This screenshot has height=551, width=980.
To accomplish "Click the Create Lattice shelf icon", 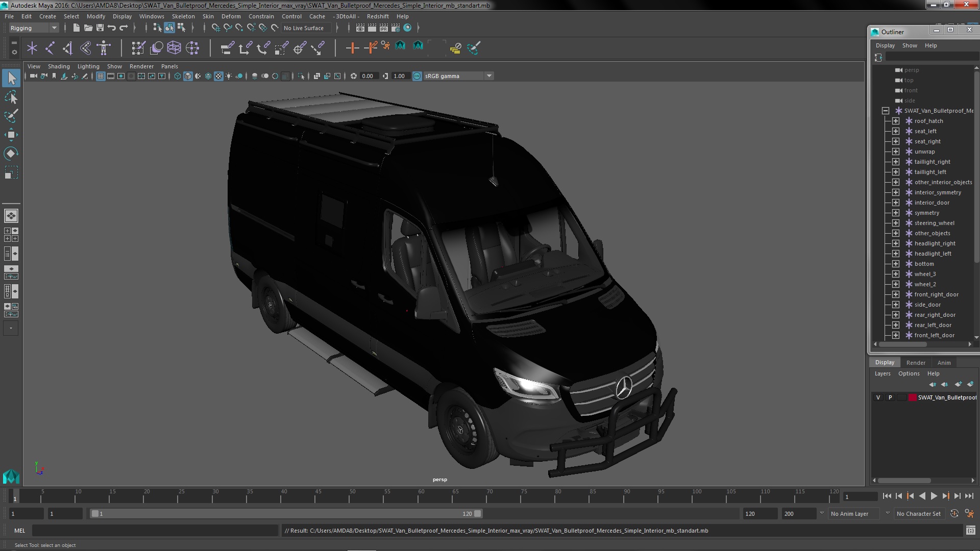I will 174,48.
